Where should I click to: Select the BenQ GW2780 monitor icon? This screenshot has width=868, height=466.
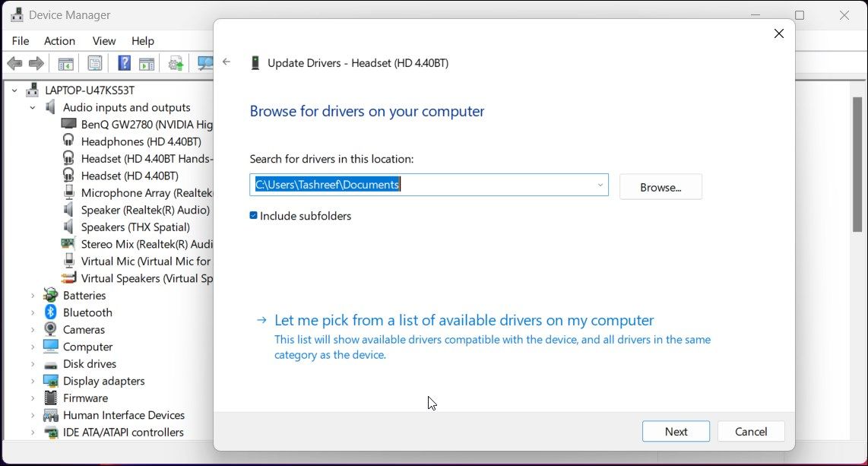[x=68, y=123]
